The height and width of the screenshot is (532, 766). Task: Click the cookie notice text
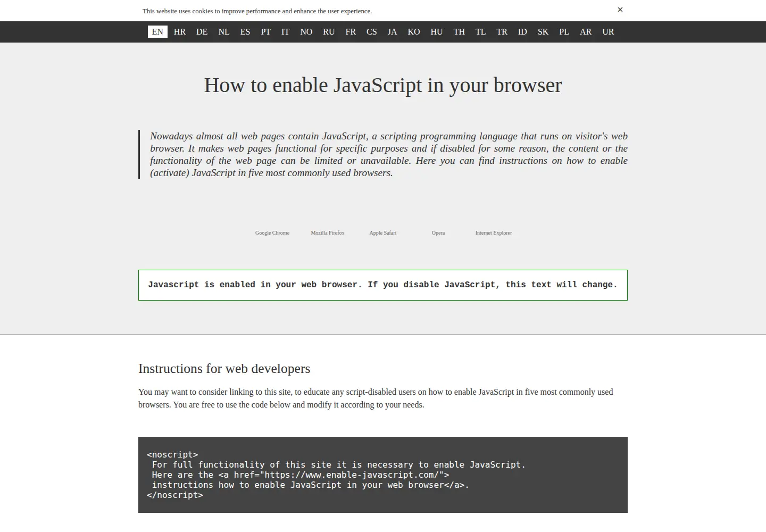tap(257, 11)
